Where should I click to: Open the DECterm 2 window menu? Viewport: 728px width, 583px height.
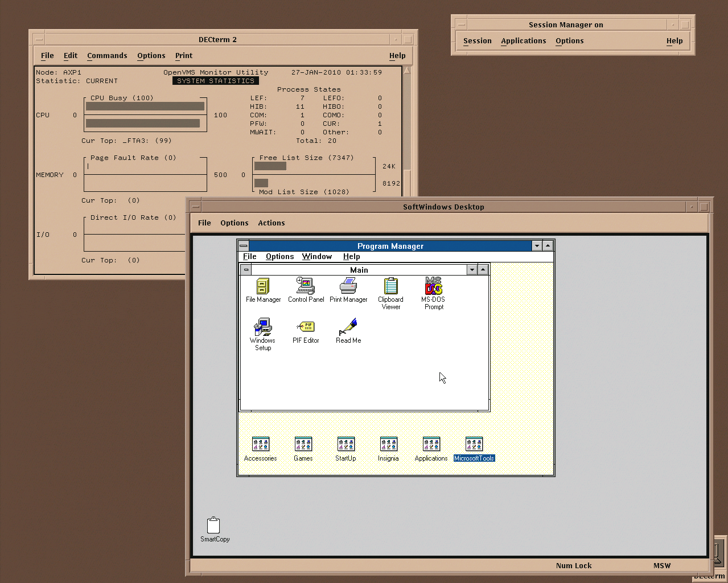(x=39, y=39)
